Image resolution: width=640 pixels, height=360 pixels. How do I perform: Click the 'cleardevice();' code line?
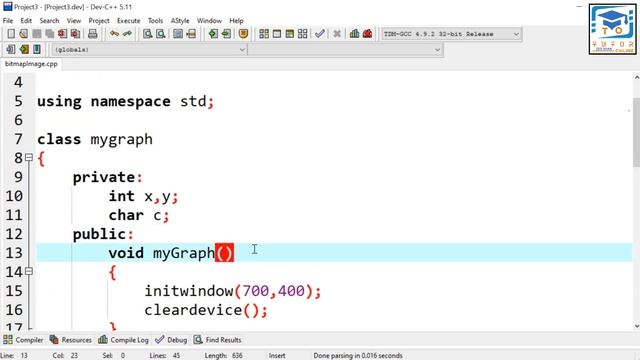coord(206,310)
